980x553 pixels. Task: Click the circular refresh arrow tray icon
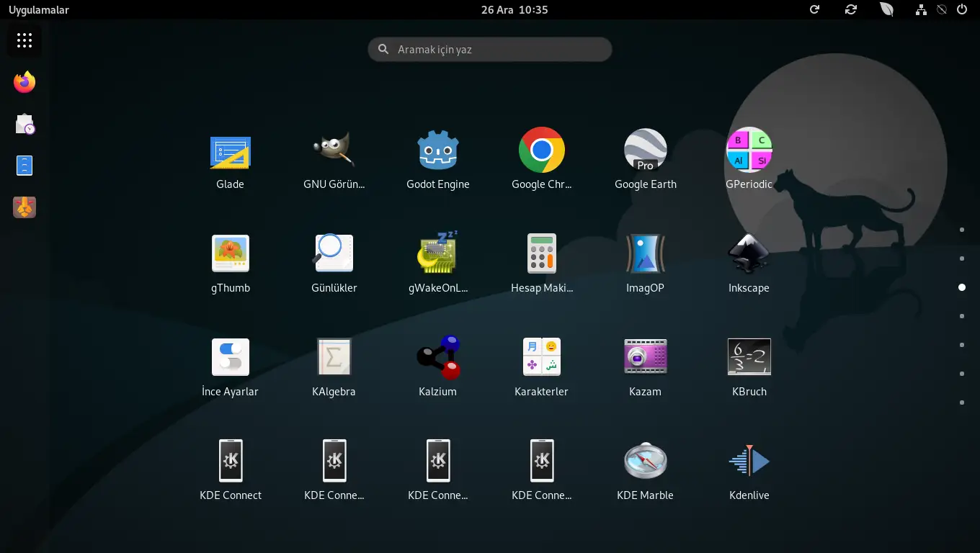click(x=814, y=9)
